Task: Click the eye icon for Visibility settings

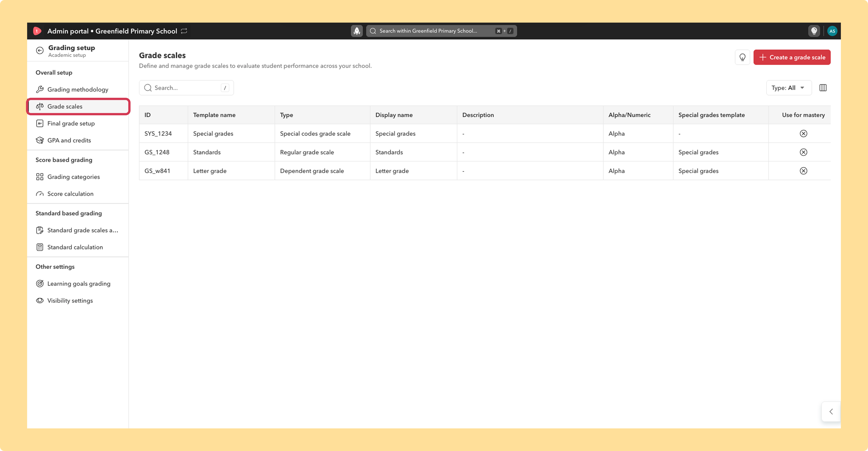Action: point(40,301)
